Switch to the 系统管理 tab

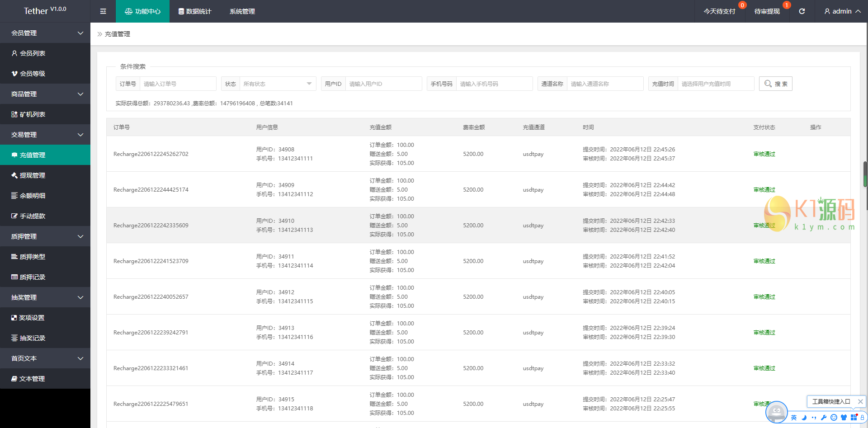pyautogui.click(x=242, y=11)
